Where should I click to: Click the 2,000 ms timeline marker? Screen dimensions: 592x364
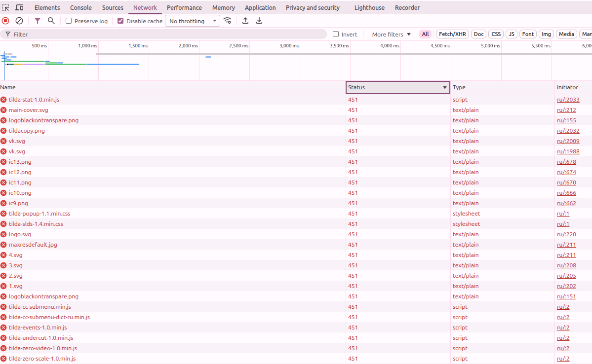pyautogui.click(x=188, y=46)
